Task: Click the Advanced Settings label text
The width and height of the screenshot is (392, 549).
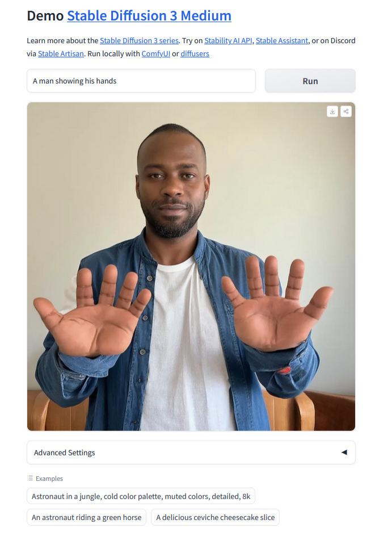Action: [65, 452]
